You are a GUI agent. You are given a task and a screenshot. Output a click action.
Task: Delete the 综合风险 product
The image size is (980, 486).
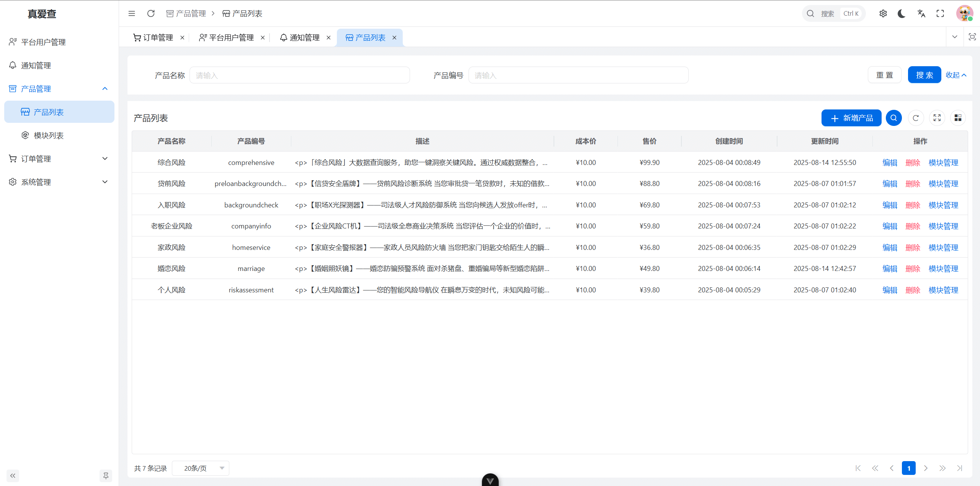913,163
